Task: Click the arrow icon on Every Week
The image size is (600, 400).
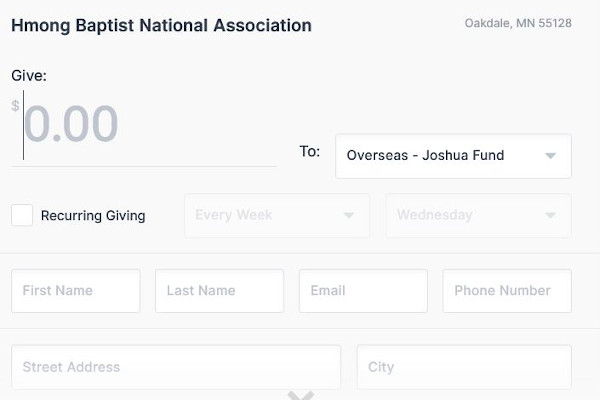Action: coord(349,215)
